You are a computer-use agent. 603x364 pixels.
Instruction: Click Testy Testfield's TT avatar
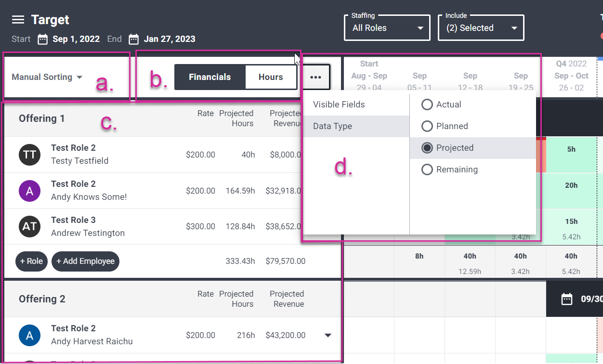[x=29, y=154]
